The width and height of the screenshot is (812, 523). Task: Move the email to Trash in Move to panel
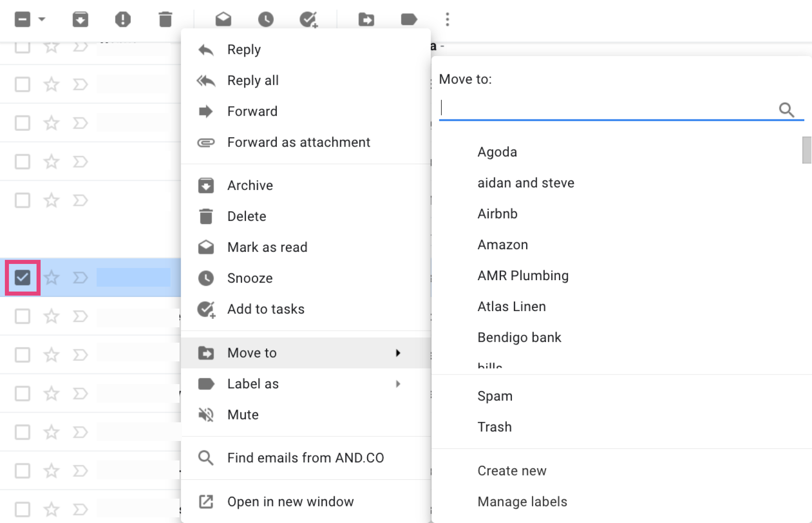pos(495,427)
